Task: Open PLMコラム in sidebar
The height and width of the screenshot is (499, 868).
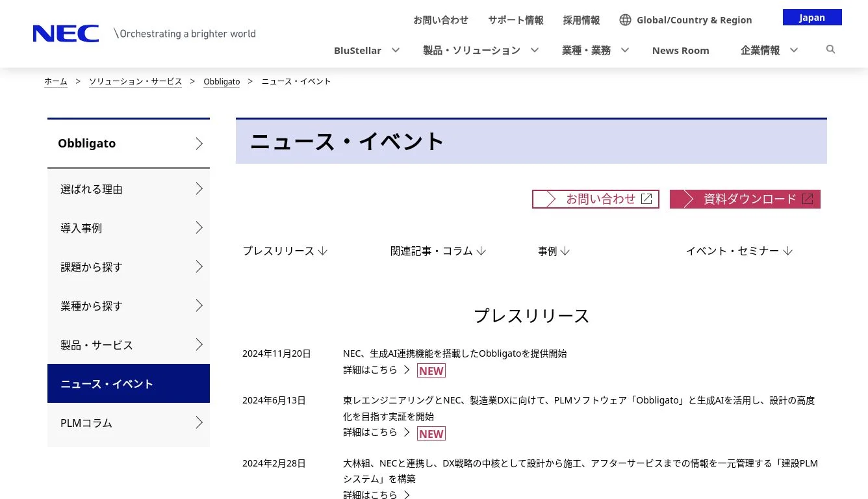Action: [x=129, y=422]
